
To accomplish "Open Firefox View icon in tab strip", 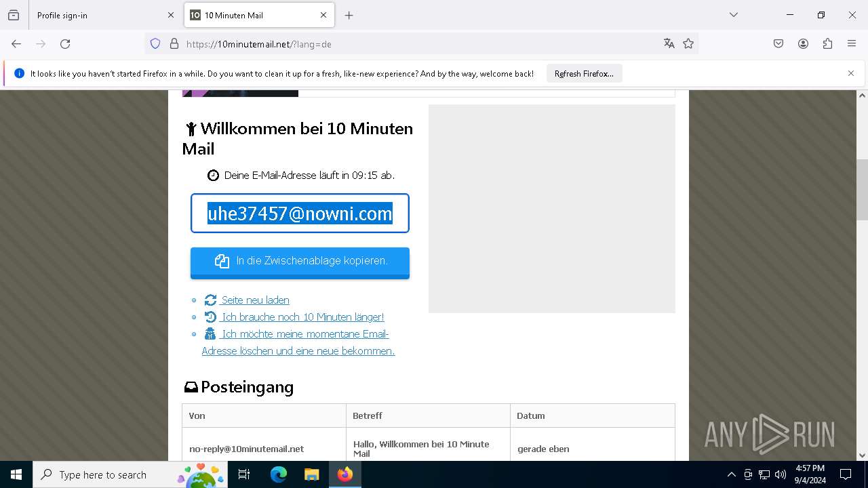I will (14, 15).
